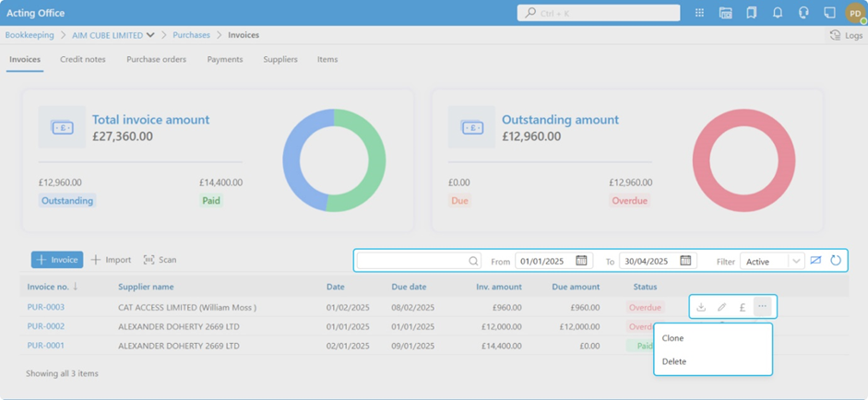Select Clone from the context menu
The height and width of the screenshot is (400, 868).
(673, 338)
